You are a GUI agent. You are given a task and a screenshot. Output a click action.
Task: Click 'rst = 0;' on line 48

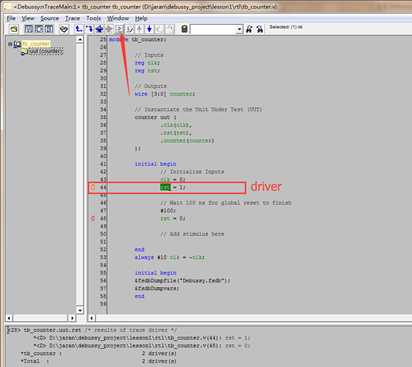pyautogui.click(x=173, y=219)
